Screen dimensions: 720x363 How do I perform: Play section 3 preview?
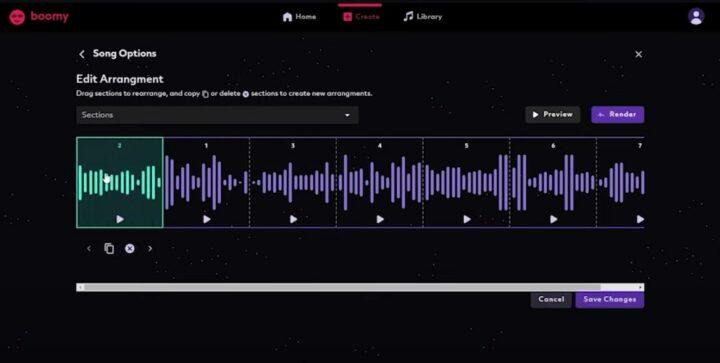(293, 219)
